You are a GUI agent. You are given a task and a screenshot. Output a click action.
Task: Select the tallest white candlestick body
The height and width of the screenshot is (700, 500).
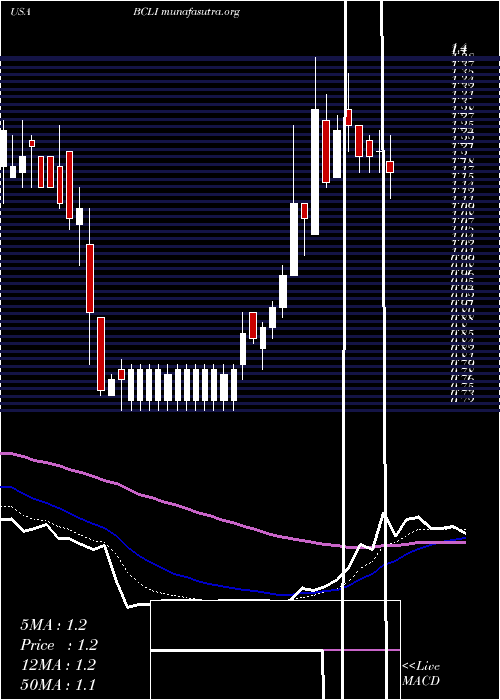315,172
